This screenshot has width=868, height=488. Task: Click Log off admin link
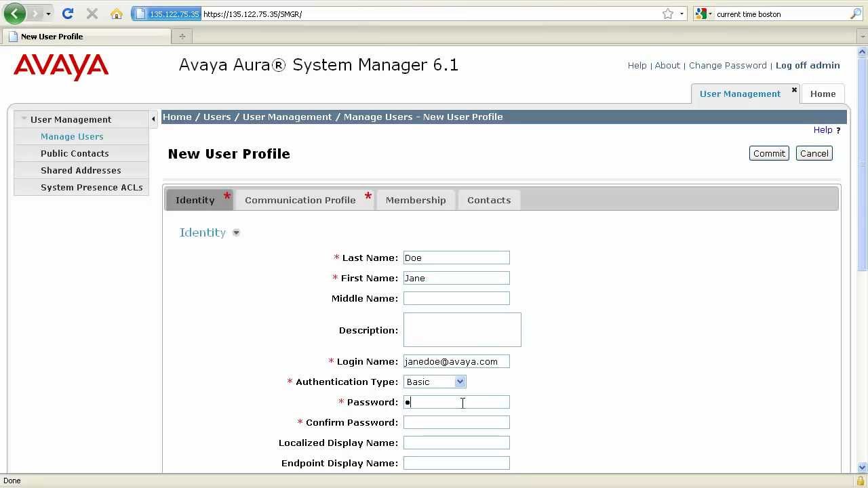point(808,66)
